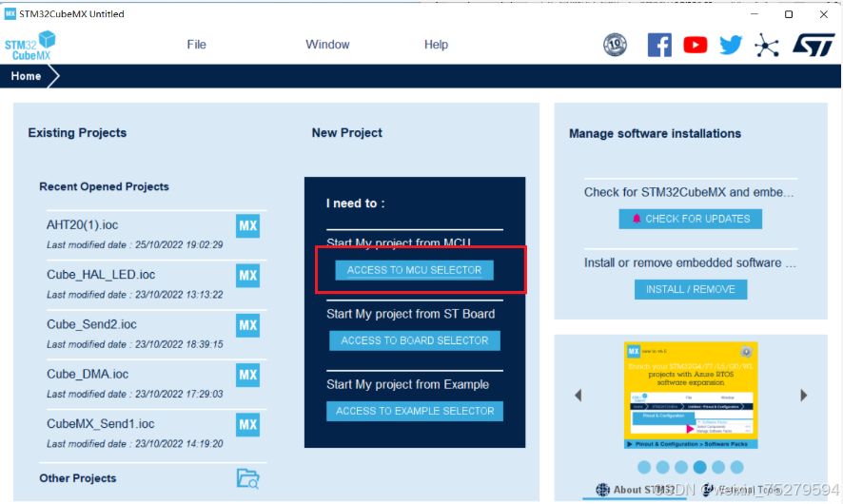Click the MX icon for CubeMX_Send1.ioc

(247, 424)
